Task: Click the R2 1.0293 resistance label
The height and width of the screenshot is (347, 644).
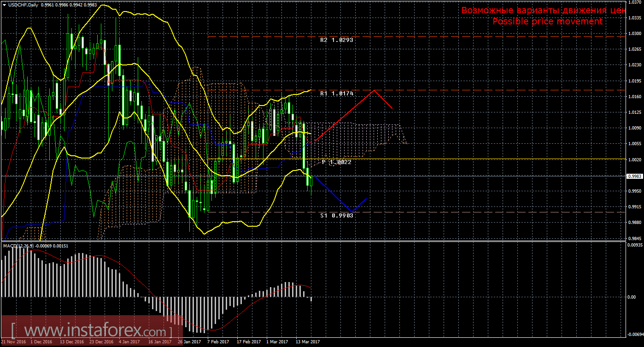Action: 336,40
